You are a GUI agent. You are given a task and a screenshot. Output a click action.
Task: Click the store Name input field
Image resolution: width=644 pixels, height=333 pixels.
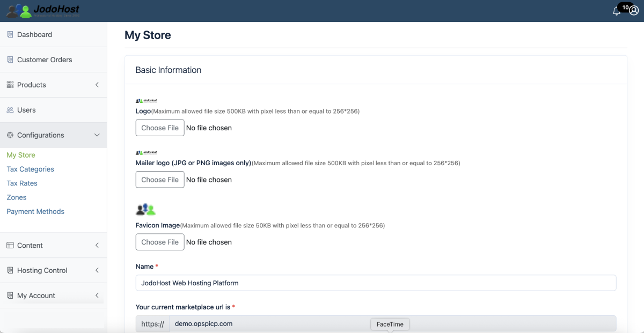pos(376,283)
